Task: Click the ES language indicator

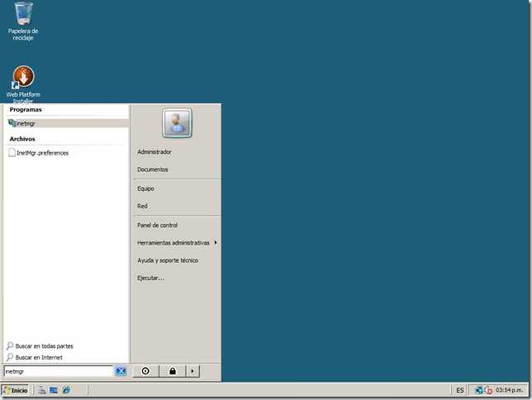Action: click(x=460, y=390)
